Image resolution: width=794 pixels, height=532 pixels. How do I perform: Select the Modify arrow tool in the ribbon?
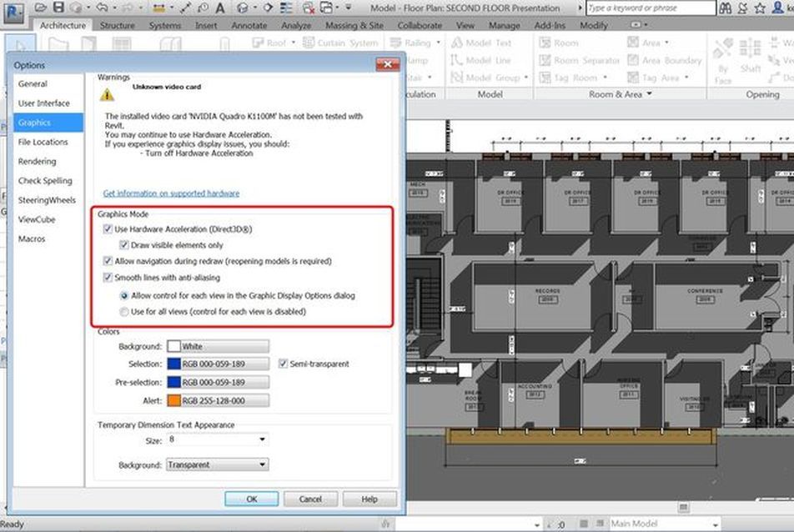tap(20, 44)
